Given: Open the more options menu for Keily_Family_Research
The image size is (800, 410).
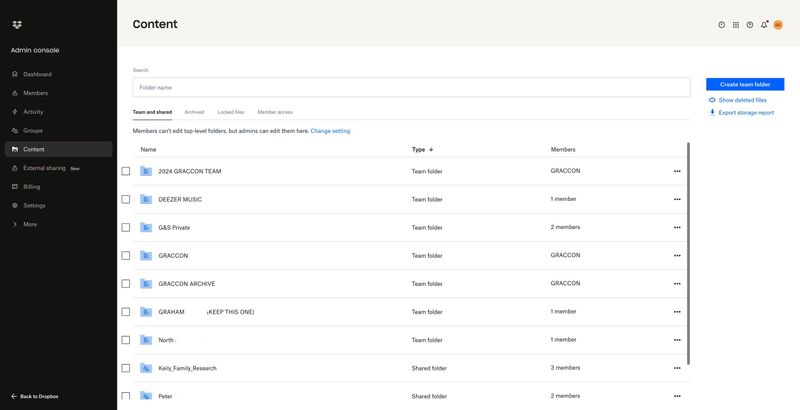Looking at the screenshot, I should click(x=677, y=368).
